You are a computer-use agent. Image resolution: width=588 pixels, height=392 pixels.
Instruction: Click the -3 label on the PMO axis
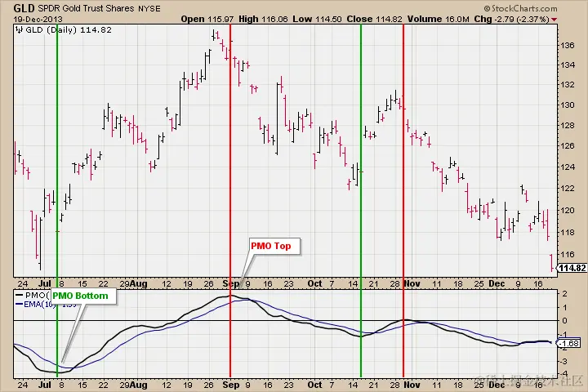[563, 361]
